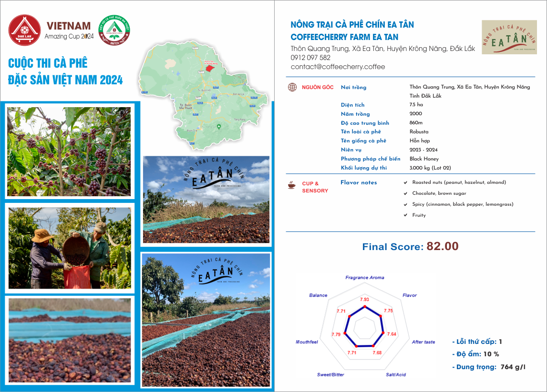Screen dimensions: 547x392
Task: Open the close-up photo of drying cherries
Action: pyautogui.click(x=70, y=341)
